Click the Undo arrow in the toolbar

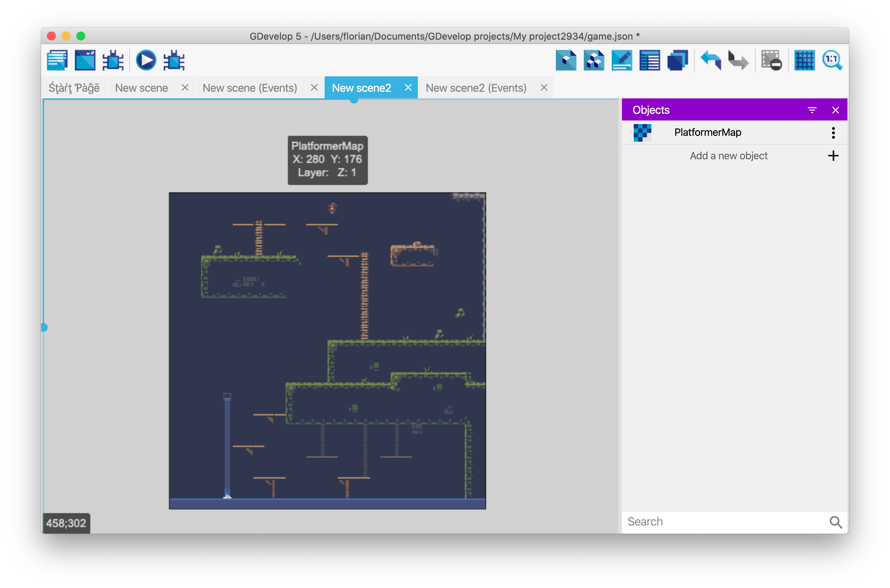coord(710,60)
